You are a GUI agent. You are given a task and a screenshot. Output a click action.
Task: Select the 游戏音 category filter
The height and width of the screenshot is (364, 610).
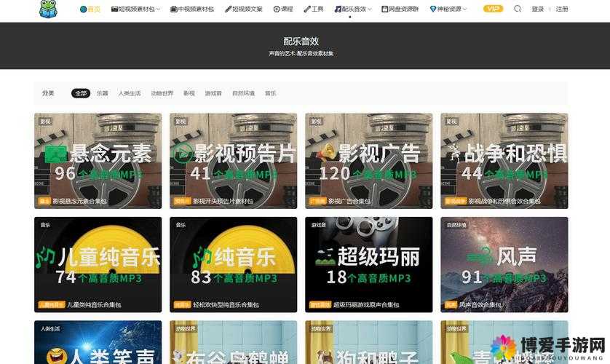213,93
